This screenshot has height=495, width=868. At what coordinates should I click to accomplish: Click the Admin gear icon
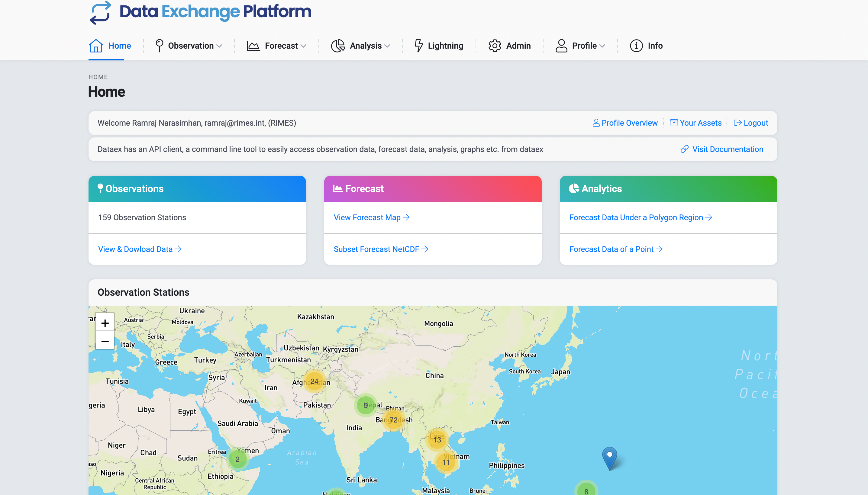pos(495,46)
